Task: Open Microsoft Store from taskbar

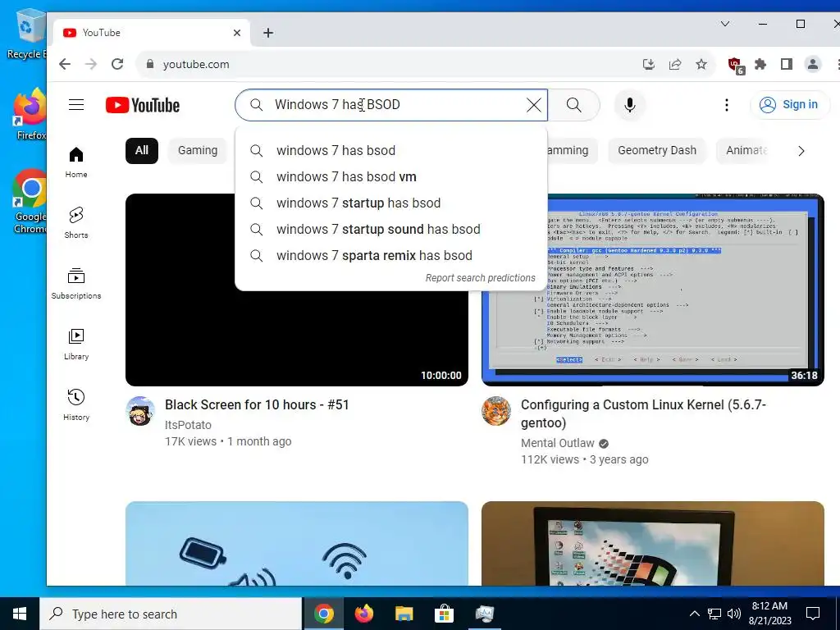Action: point(444,614)
